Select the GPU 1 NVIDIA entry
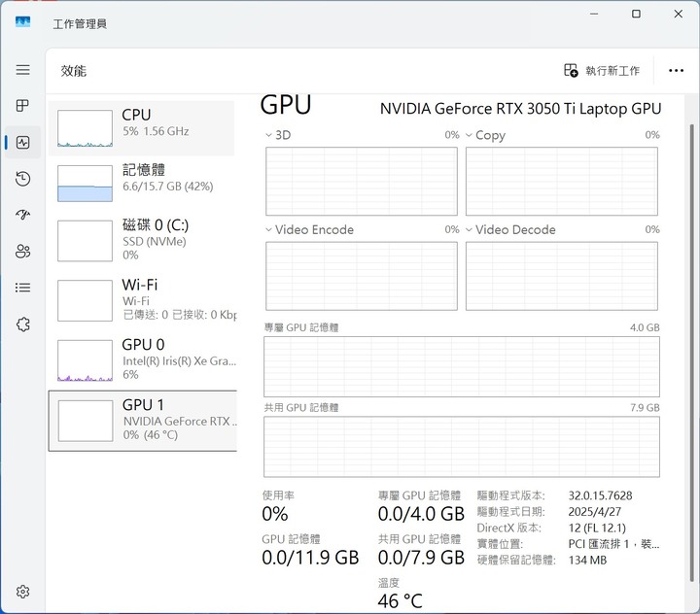Image resolution: width=700 pixels, height=614 pixels. [x=142, y=421]
